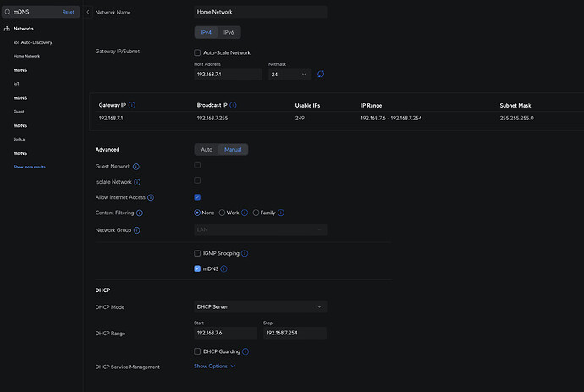Click the Show more results link
This screenshot has width=584, height=392.
[x=30, y=167]
